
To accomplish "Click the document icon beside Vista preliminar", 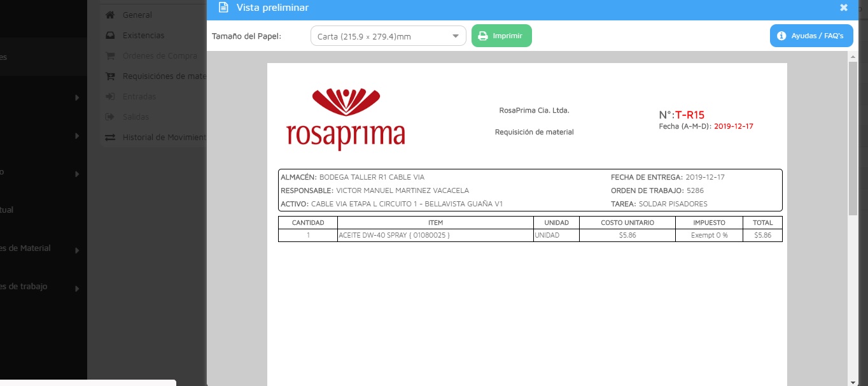I will pyautogui.click(x=223, y=8).
